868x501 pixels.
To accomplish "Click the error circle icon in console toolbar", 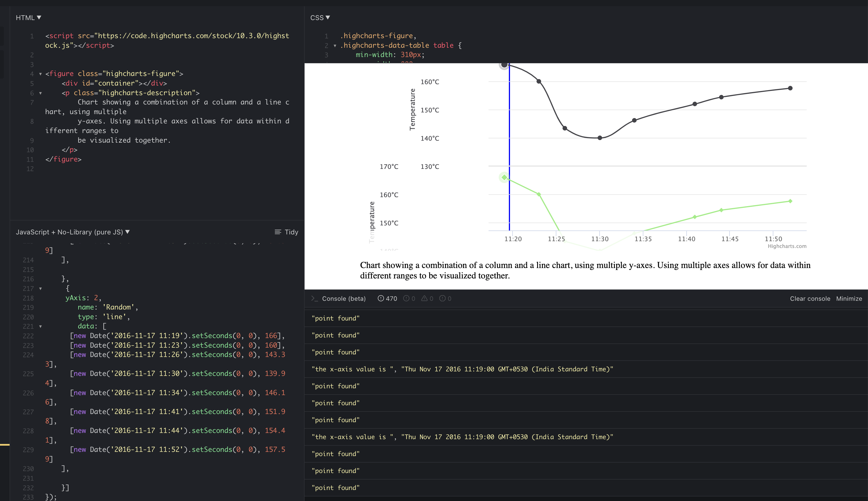I will (407, 299).
